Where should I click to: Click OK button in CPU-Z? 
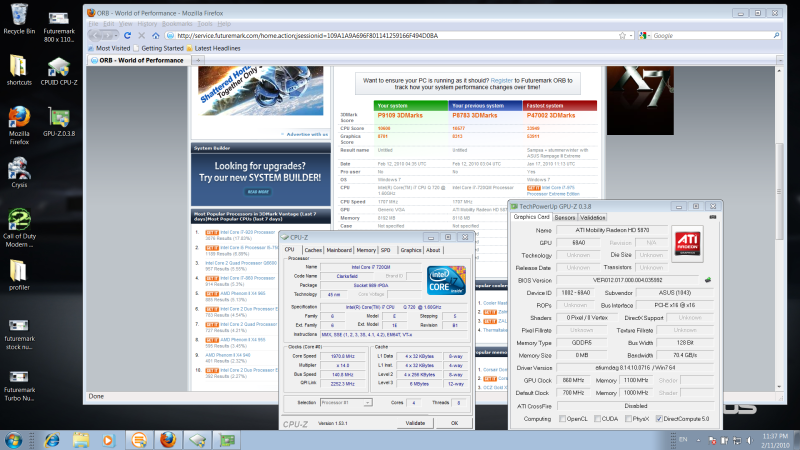pos(454,423)
